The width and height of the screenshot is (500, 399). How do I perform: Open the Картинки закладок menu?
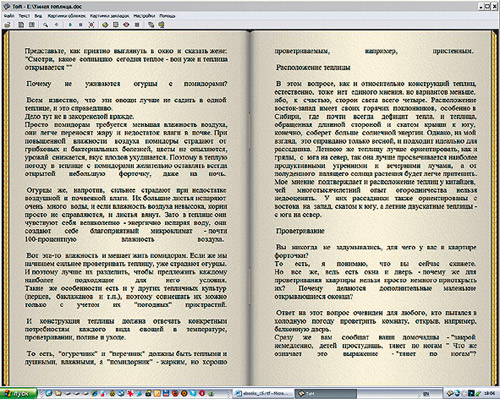point(109,16)
